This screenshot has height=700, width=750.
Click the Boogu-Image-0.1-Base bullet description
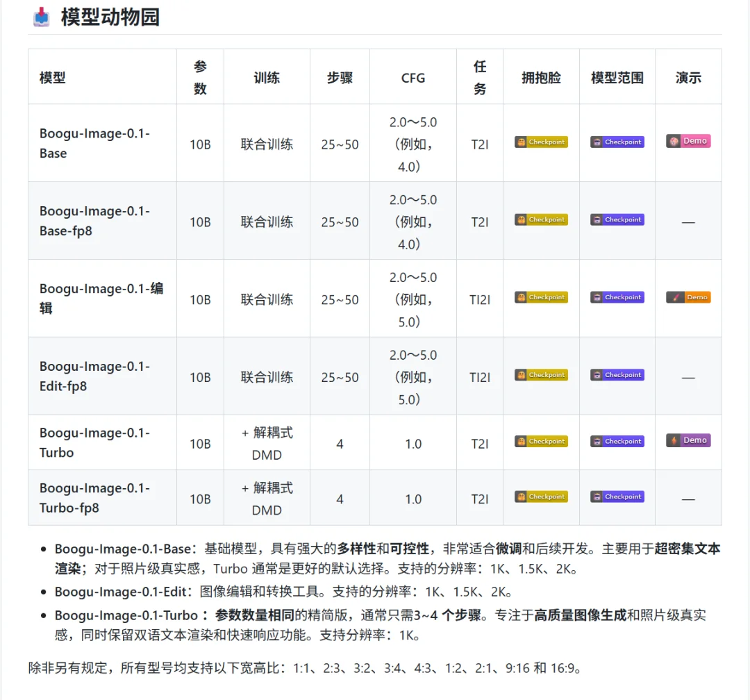pos(387,558)
